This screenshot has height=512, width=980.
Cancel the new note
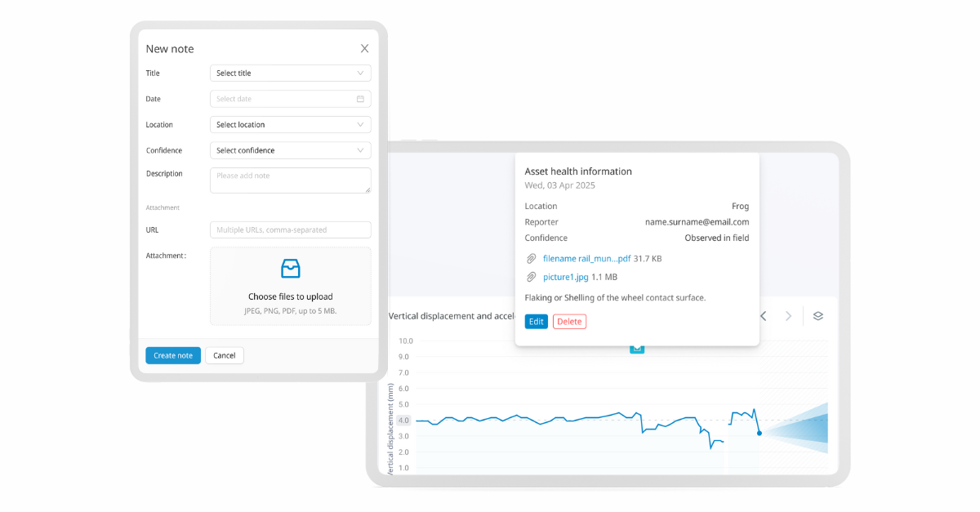click(x=224, y=355)
